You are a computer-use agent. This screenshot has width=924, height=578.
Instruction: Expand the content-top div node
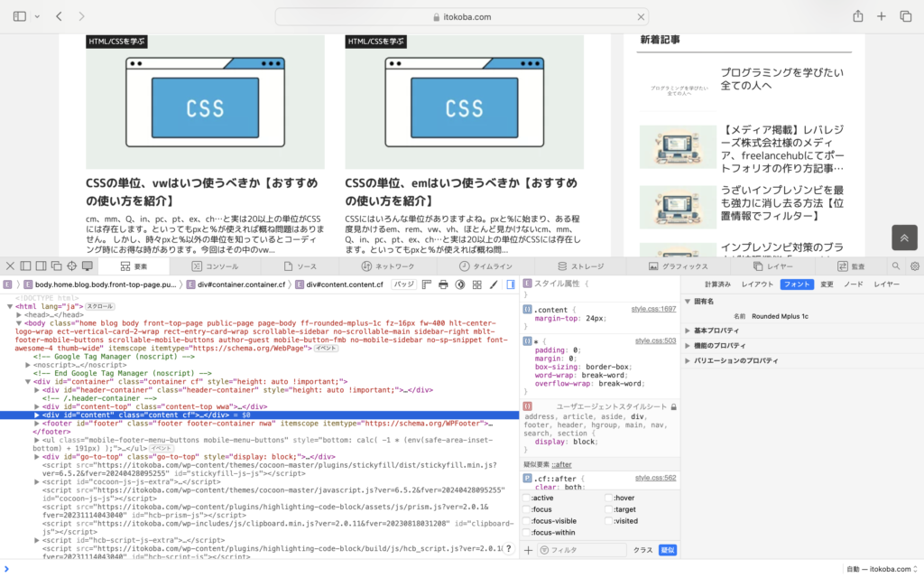point(36,407)
